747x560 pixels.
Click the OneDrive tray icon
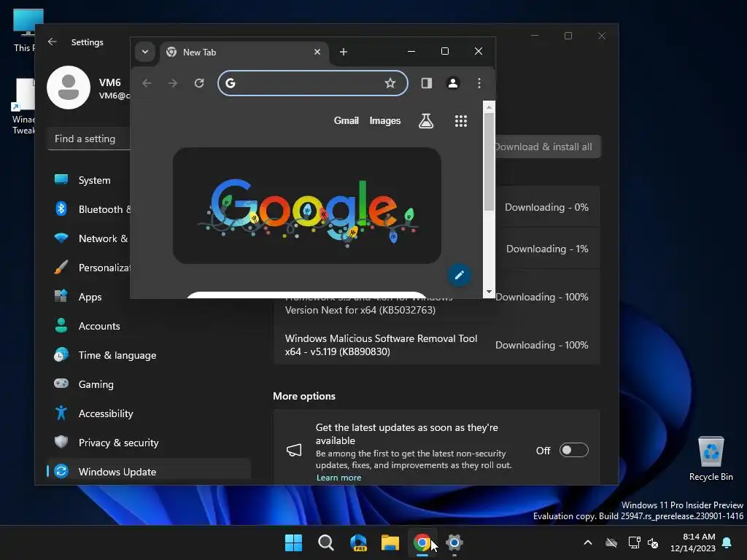[x=611, y=542]
